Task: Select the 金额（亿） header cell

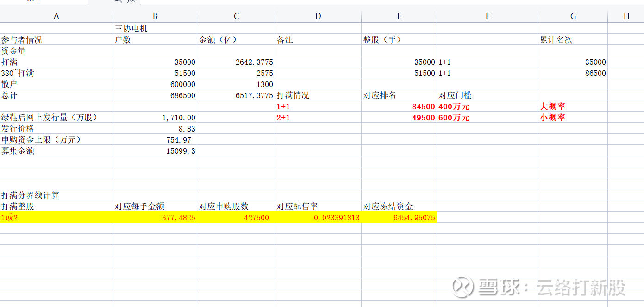Action: coord(236,39)
